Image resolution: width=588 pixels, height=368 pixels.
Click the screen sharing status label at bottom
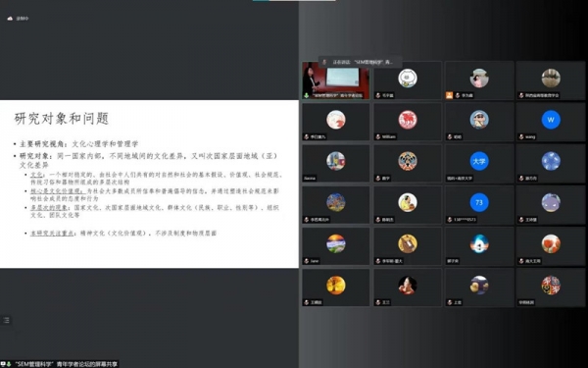click(x=66, y=364)
